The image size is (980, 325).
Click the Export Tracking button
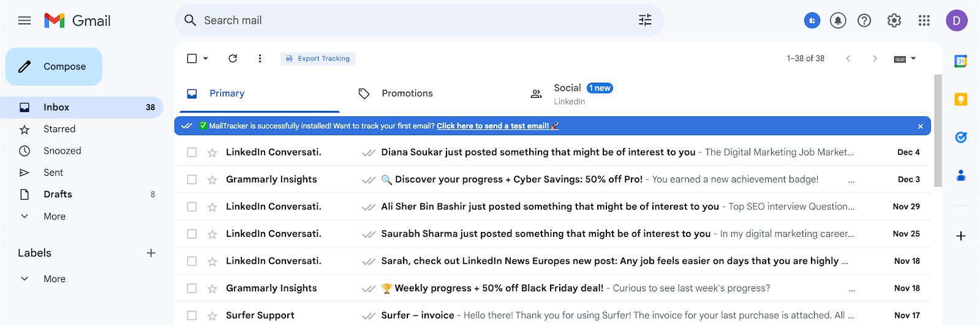(x=318, y=59)
